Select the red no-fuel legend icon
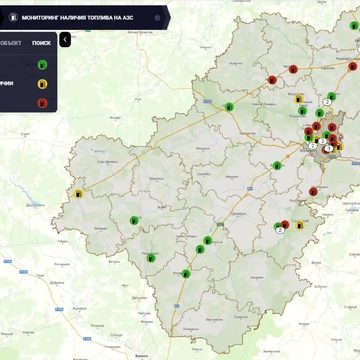Screen dimensions: 360x360 click(x=42, y=103)
